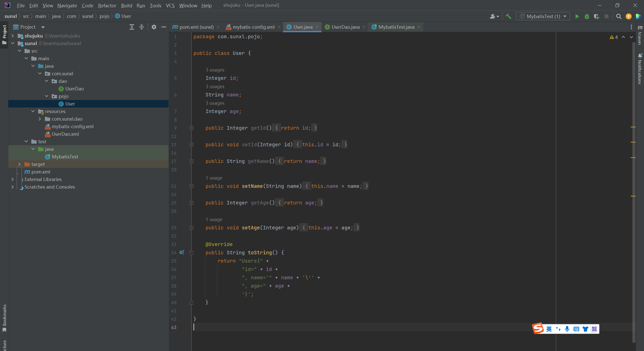Click the green Run button
This screenshot has width=644, height=351.
pos(577,16)
